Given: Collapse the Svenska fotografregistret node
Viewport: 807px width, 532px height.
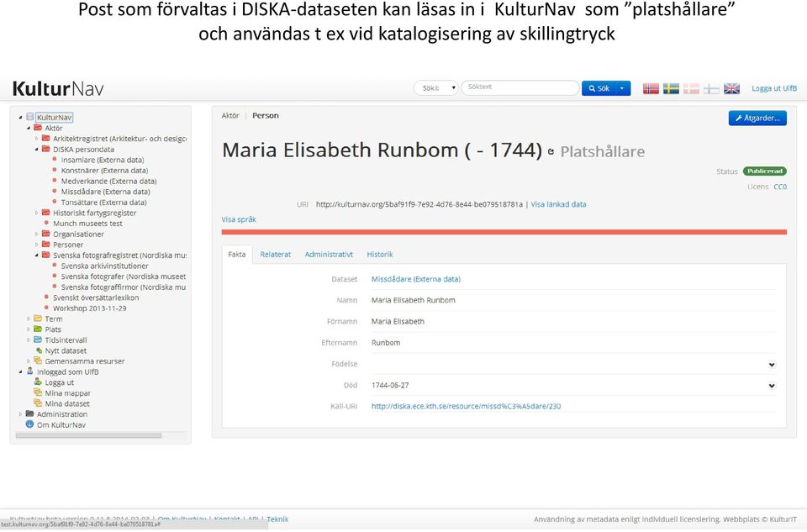Looking at the screenshot, I should click(36, 255).
